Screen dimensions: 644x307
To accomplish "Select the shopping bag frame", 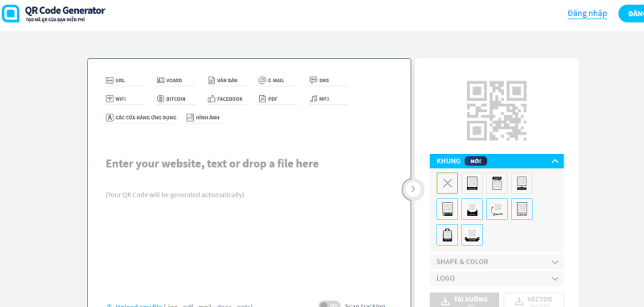I will (448, 234).
